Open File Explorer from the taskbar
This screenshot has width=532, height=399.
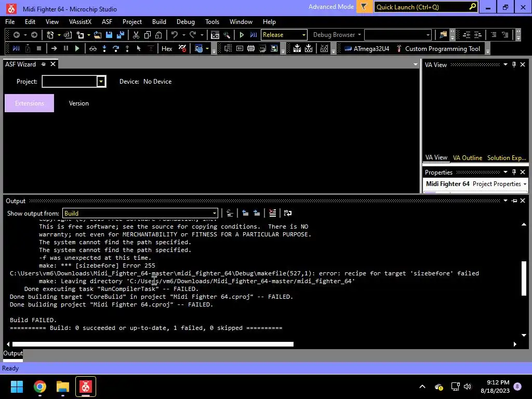pyautogui.click(x=63, y=387)
